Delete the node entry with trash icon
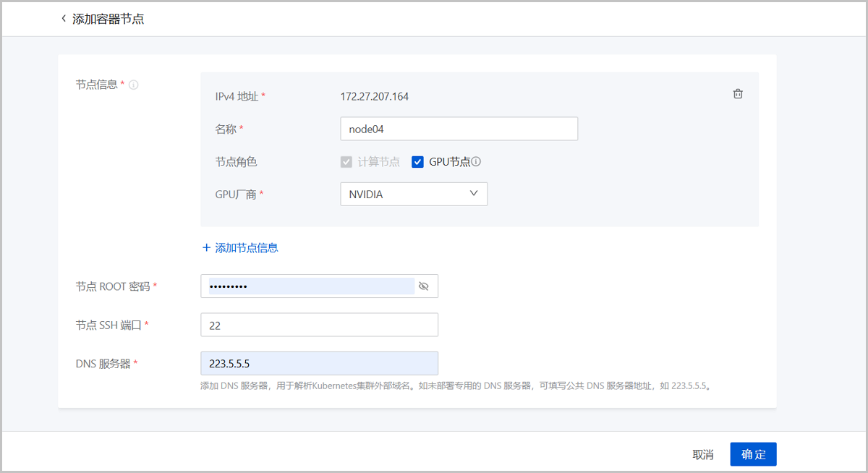868x473 pixels. pos(738,94)
